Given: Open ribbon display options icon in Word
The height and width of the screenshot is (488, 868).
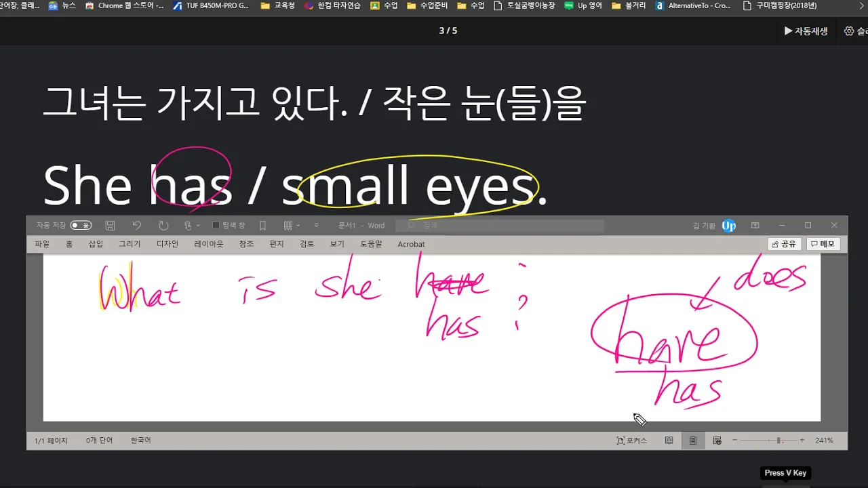Looking at the screenshot, I should [755, 225].
